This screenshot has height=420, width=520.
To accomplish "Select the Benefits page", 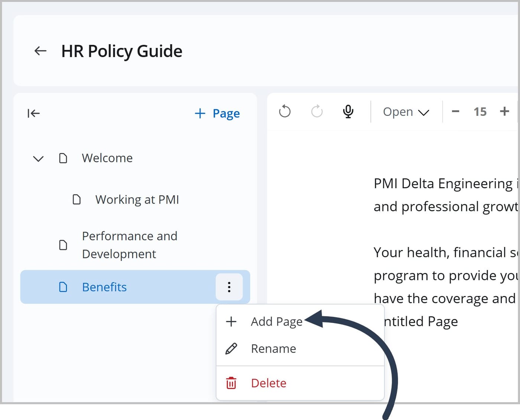I will point(135,287).
